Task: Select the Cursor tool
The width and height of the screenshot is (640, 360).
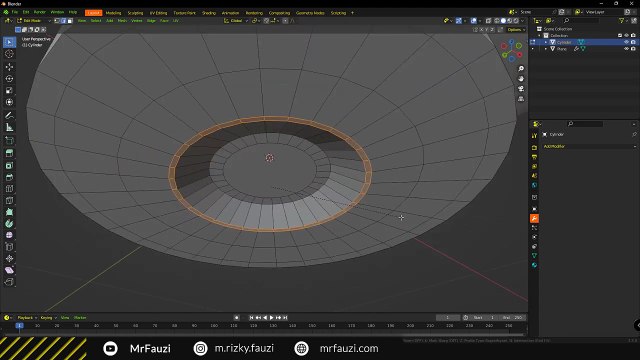Action: tap(9, 54)
